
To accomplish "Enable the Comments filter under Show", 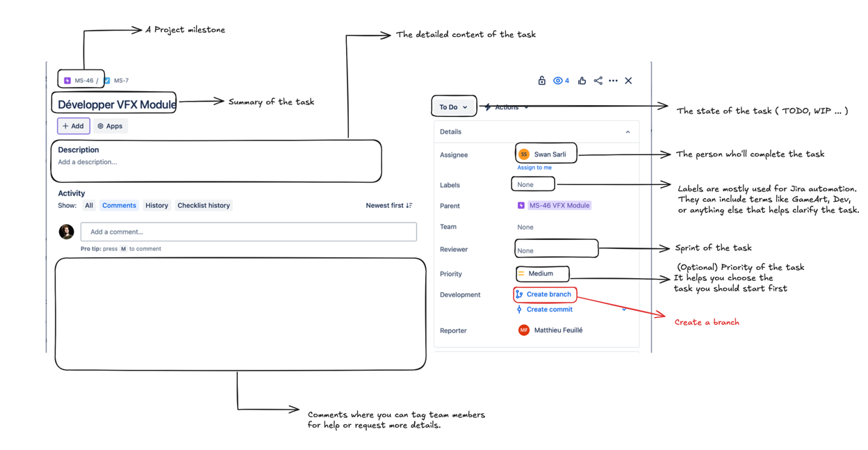I will (119, 205).
